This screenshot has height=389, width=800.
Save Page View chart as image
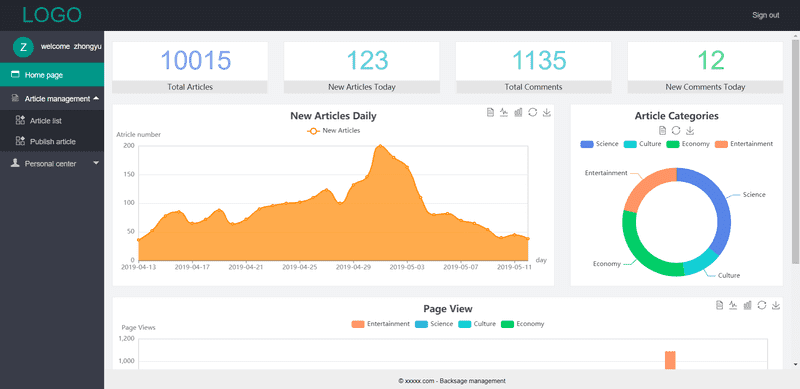(776, 305)
